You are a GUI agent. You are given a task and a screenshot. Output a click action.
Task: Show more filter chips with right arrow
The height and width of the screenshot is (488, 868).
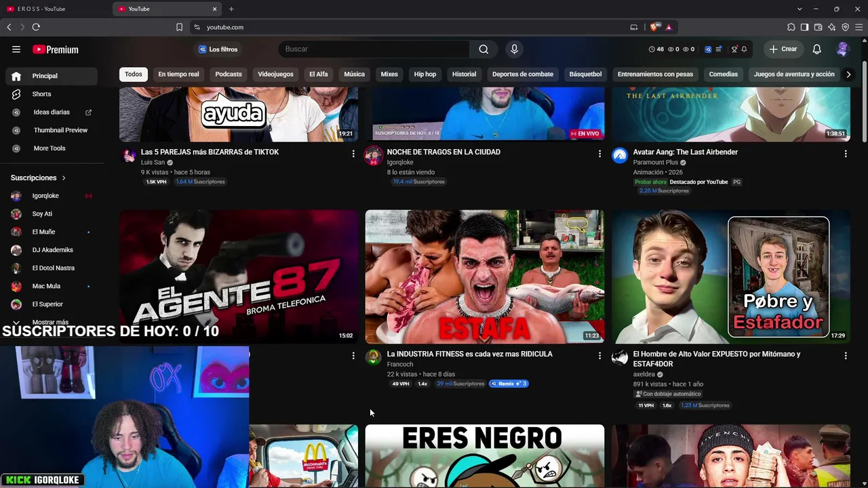[x=848, y=75]
